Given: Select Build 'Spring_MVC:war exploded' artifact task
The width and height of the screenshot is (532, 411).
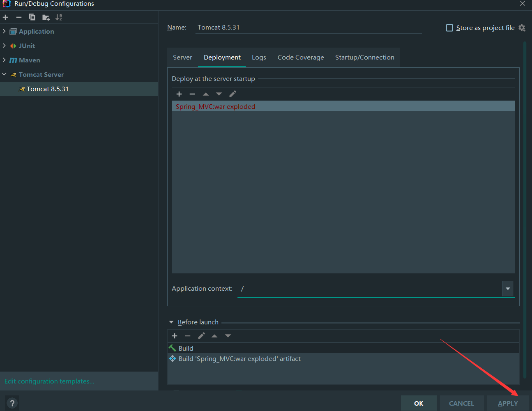Looking at the screenshot, I should pos(343,358).
